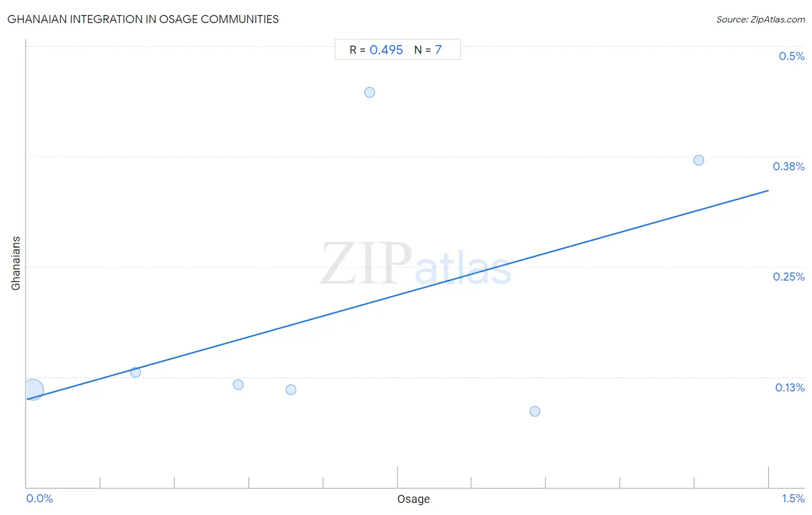Click the R = 0.495 correlation value
Image resolution: width=812 pixels, height=515 pixels.
pyautogui.click(x=376, y=50)
